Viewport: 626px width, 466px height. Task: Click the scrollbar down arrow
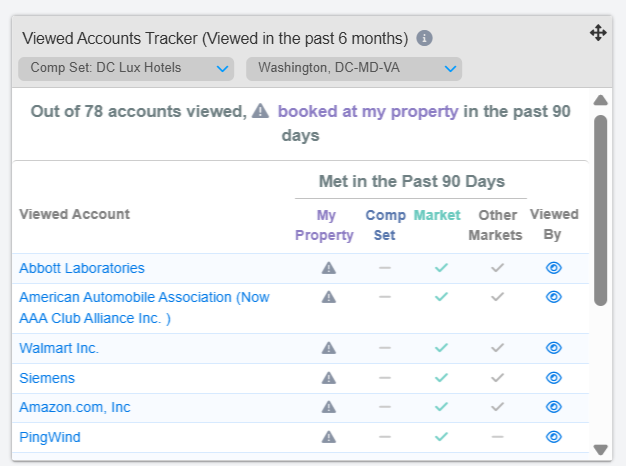pos(600,450)
